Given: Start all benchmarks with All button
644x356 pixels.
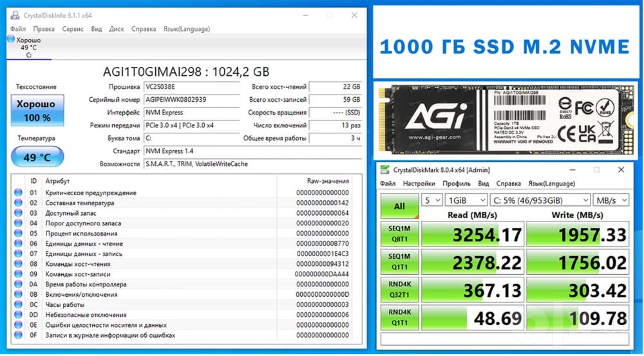Looking at the screenshot, I should [400, 206].
